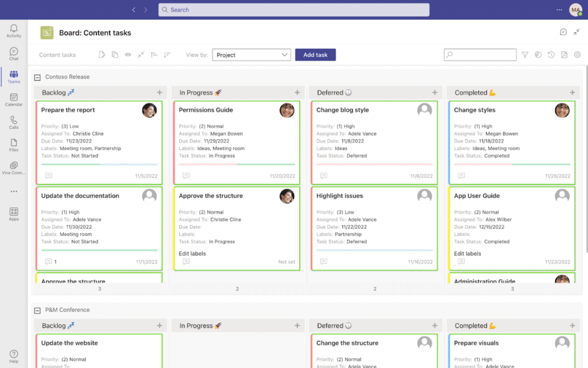Open the Prepare visuals card title
The image size is (588, 368).
point(476,343)
